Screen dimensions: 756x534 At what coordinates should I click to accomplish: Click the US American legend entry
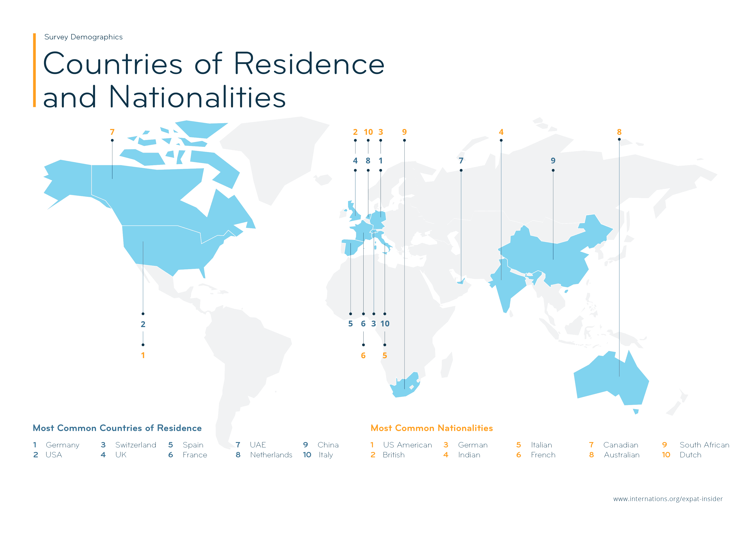407,445
